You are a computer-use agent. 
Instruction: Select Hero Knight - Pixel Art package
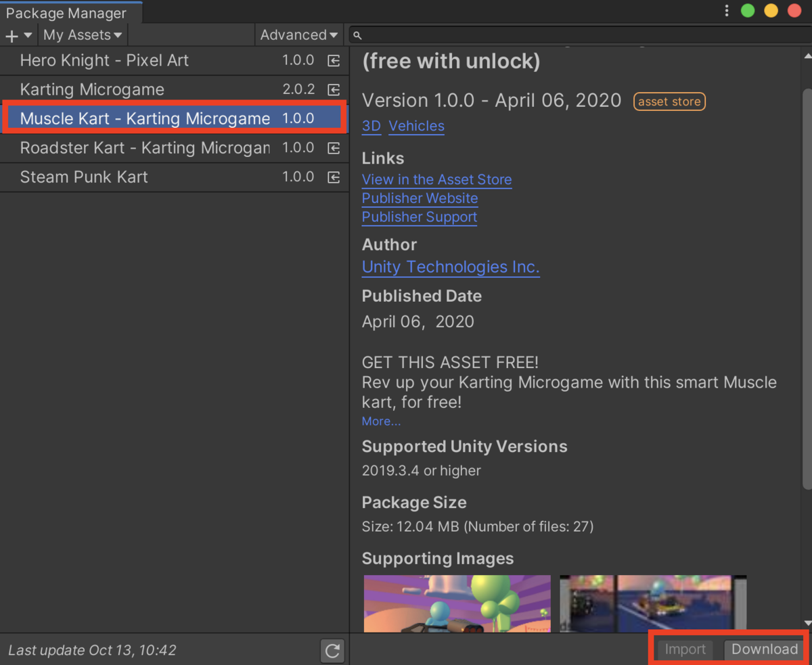point(175,60)
